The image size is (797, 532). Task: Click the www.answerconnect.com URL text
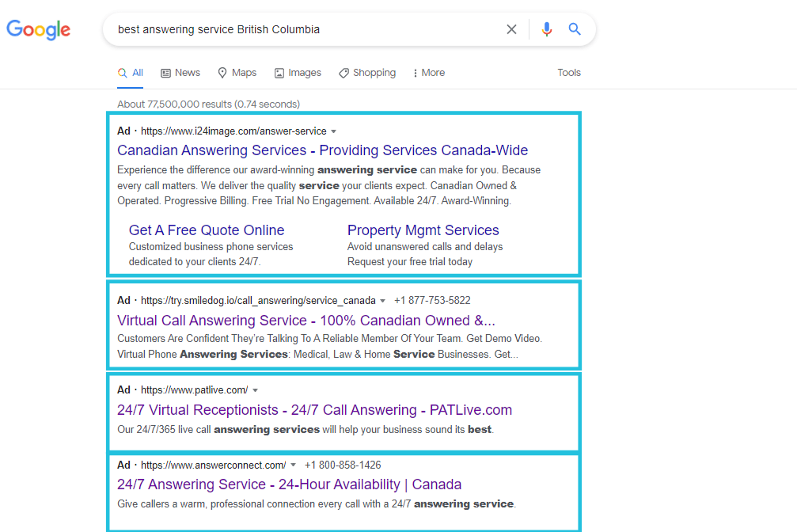click(214, 465)
